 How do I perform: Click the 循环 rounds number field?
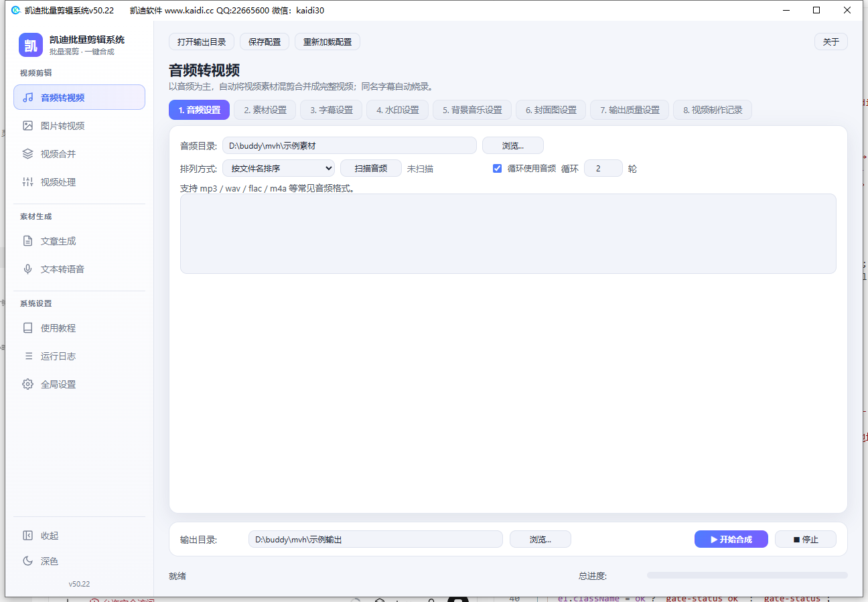pos(603,168)
